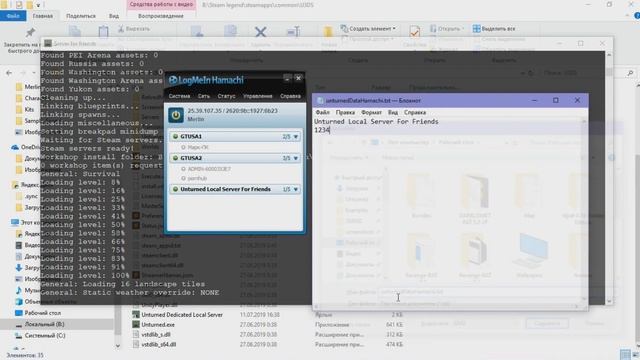Click the Explorer help icon
Screen dimensions: 640x360
click(x=637, y=16)
